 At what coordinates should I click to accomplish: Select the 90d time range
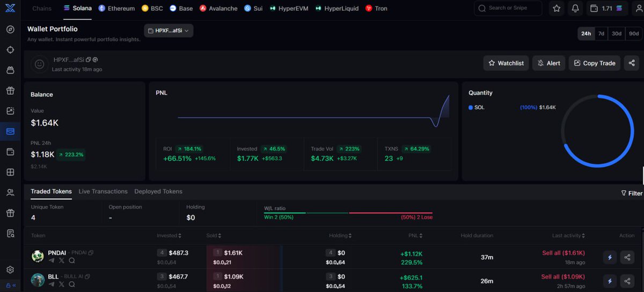(x=634, y=33)
